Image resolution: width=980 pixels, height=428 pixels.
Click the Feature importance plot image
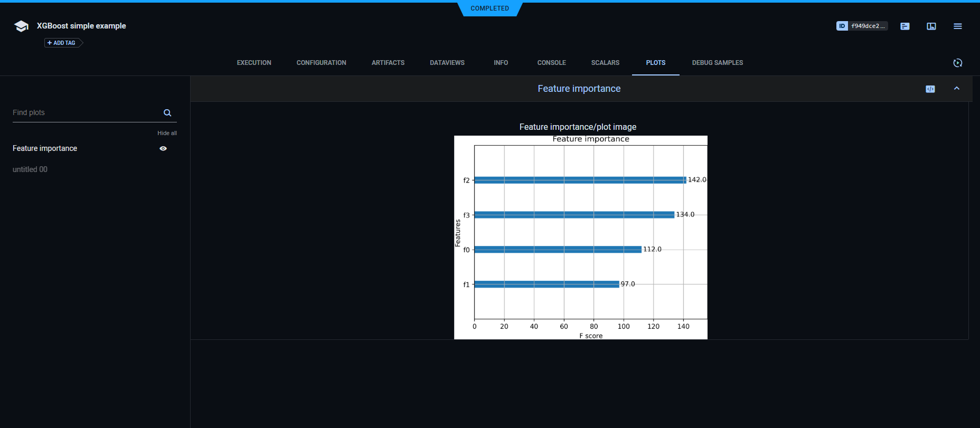coord(580,237)
